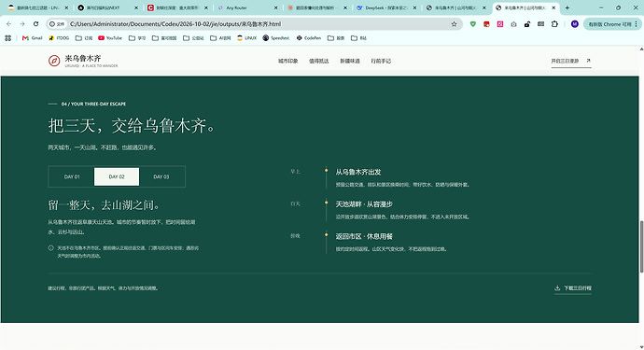This screenshot has height=350, width=644.
Task: Click the heading 天池湖畔·从容漫步
Action: [x=364, y=204]
